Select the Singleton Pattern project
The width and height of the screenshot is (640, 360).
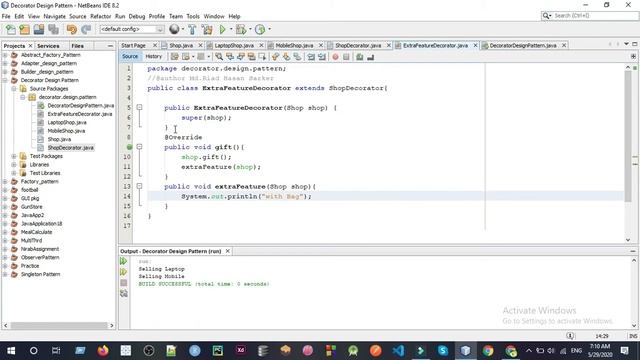(40, 274)
